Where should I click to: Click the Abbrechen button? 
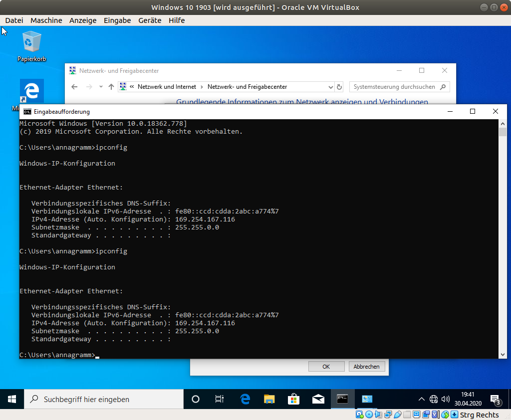point(367,367)
